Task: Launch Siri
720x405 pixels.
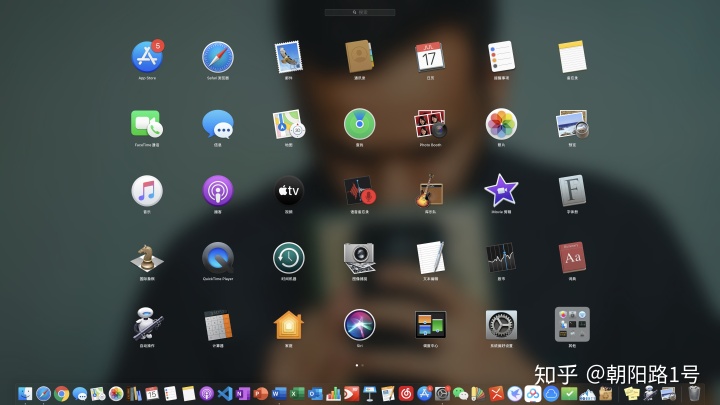Action: point(359,324)
